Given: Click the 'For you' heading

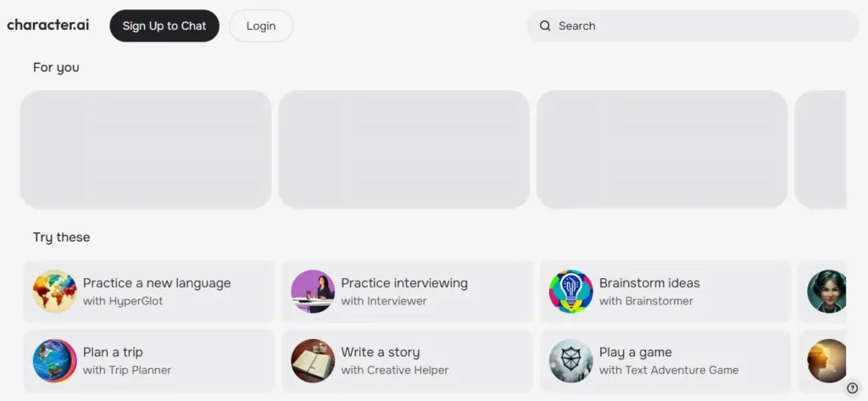Looking at the screenshot, I should click(x=56, y=68).
